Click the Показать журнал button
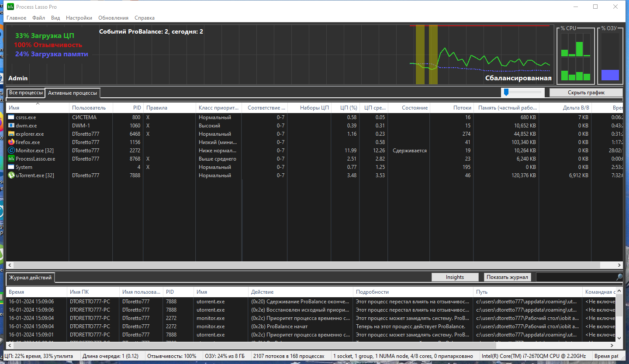The height and width of the screenshot is (364, 629). coord(508,277)
